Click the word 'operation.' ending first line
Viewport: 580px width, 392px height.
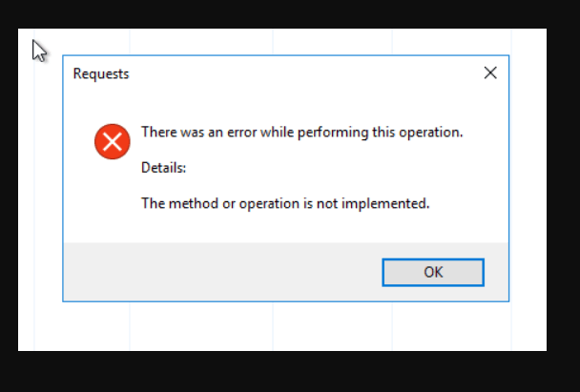[x=431, y=133]
